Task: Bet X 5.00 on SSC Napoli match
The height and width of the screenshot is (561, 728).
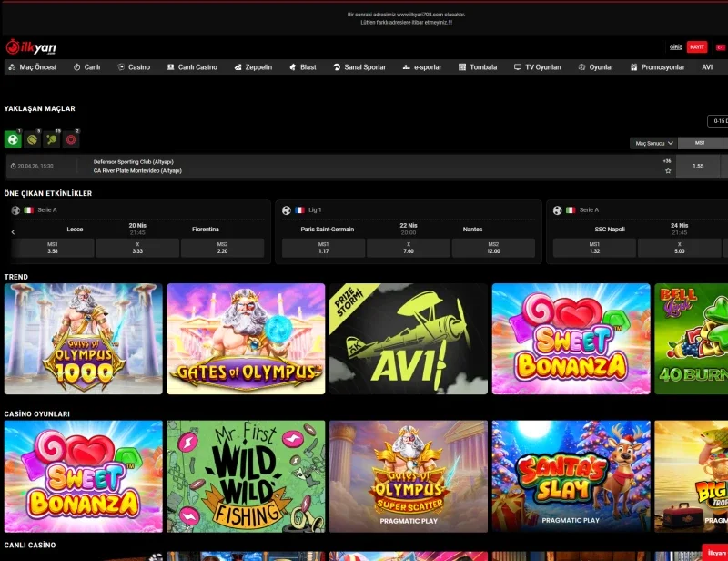Action: pyautogui.click(x=679, y=248)
